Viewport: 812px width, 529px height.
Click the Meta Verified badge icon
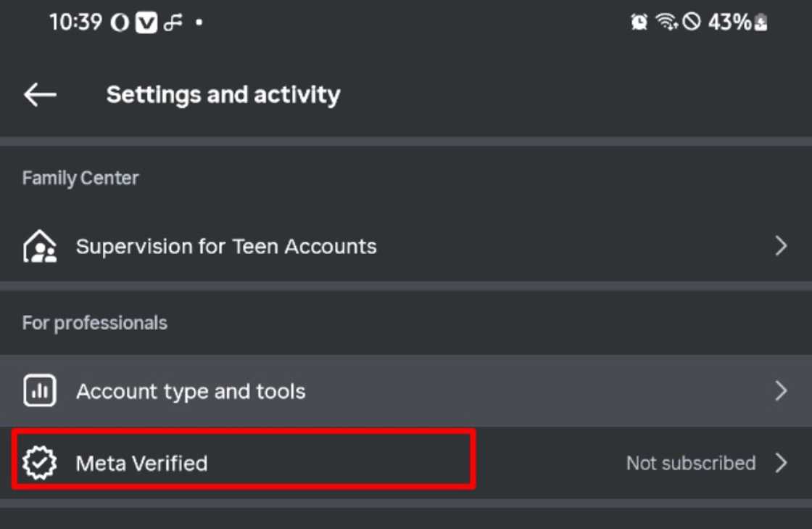tap(39, 463)
